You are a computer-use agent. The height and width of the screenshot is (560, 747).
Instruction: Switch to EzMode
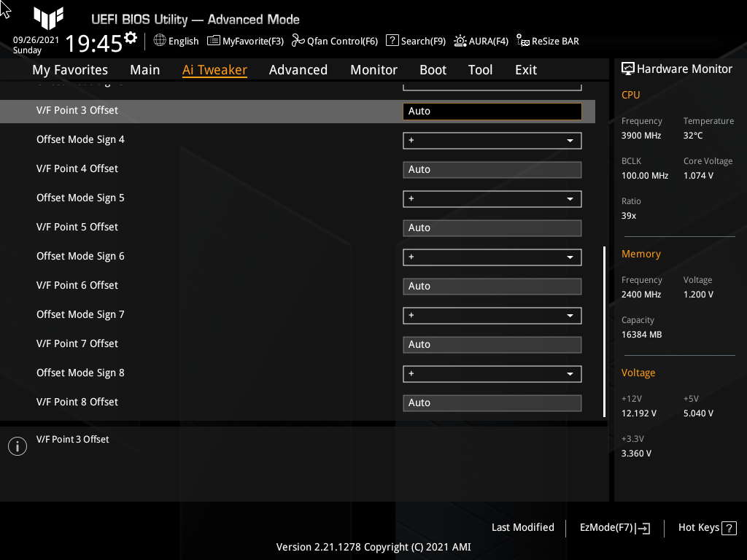coord(613,527)
